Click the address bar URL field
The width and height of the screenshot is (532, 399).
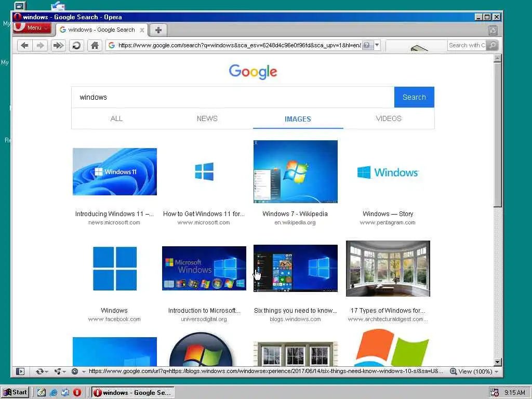tap(239, 45)
